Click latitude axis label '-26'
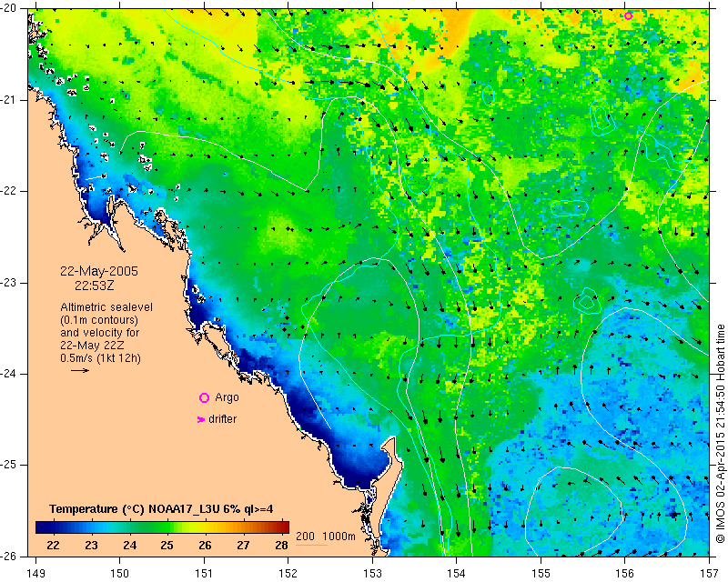Image resolution: width=728 pixels, height=582 pixels. [9, 556]
